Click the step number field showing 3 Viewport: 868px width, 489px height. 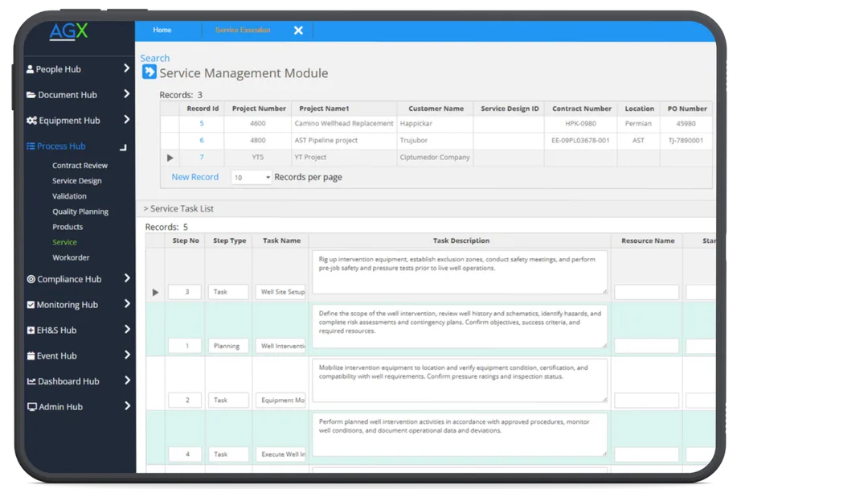click(x=185, y=292)
